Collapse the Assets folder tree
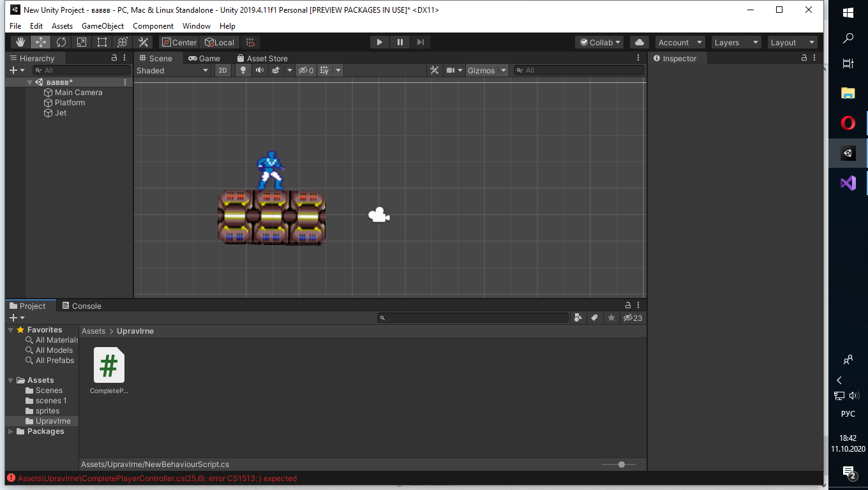Screen dimensions: 868x490 (11, 380)
